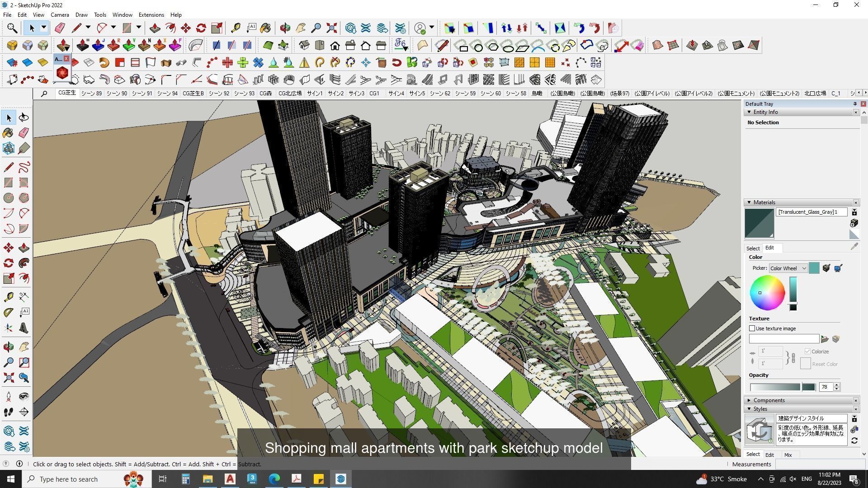The image size is (868, 488).
Task: Select the Pie arc tool
Action: point(24,229)
